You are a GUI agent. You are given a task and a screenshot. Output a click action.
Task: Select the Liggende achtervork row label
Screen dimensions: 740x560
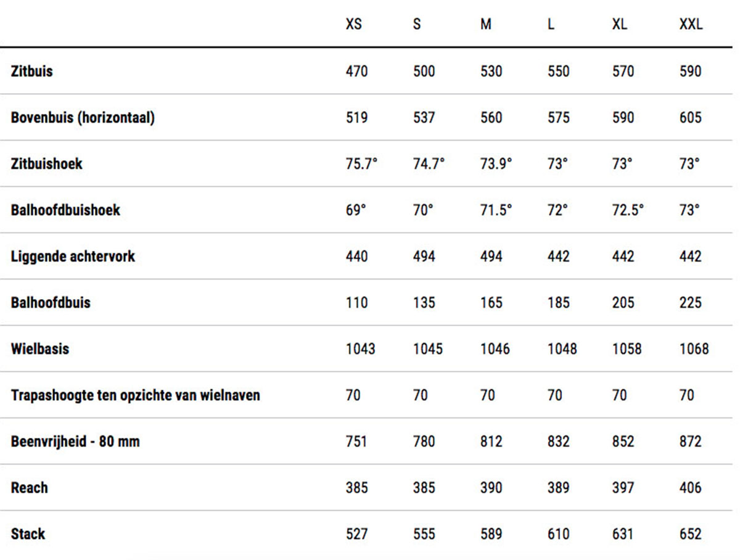point(73,256)
